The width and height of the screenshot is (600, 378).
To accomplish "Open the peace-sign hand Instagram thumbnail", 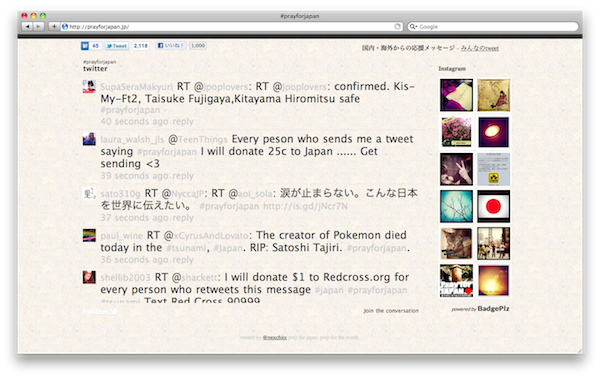I will pos(456,169).
